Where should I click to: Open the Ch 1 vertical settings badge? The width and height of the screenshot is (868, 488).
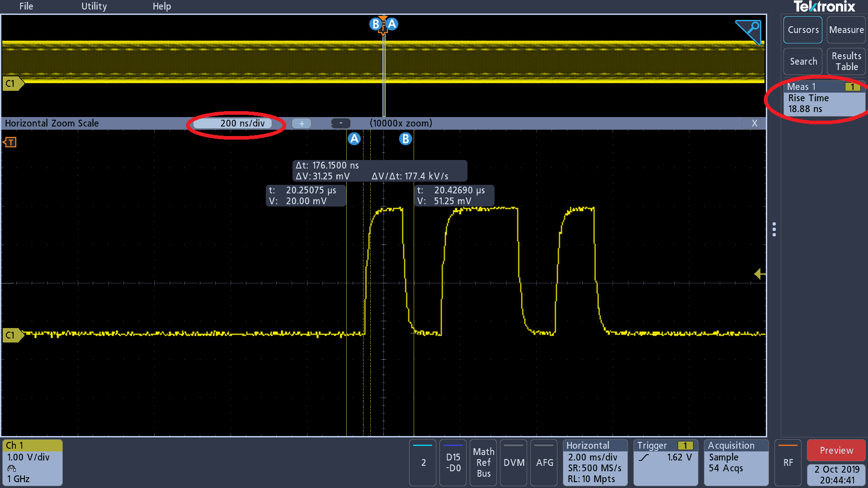[32, 462]
